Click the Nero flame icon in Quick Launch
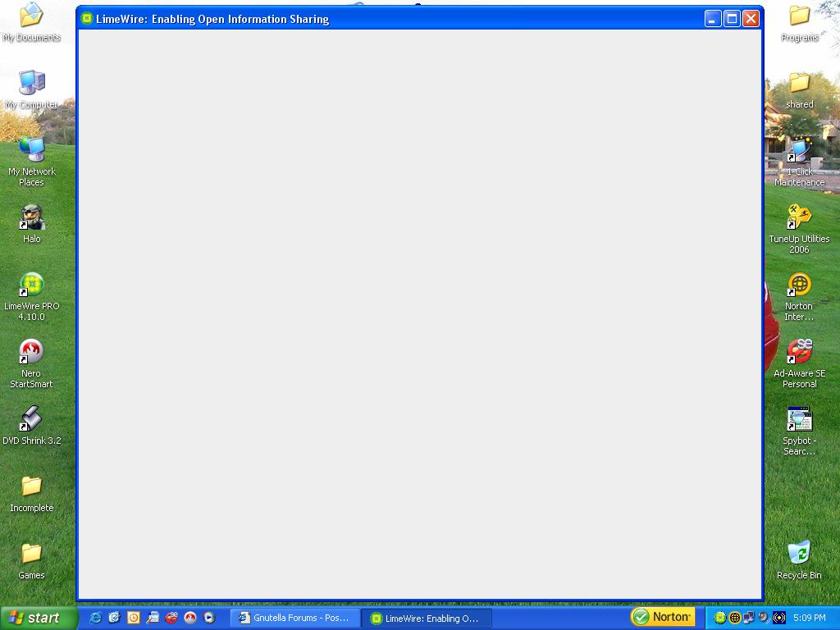This screenshot has height=630, width=840. pos(190,618)
